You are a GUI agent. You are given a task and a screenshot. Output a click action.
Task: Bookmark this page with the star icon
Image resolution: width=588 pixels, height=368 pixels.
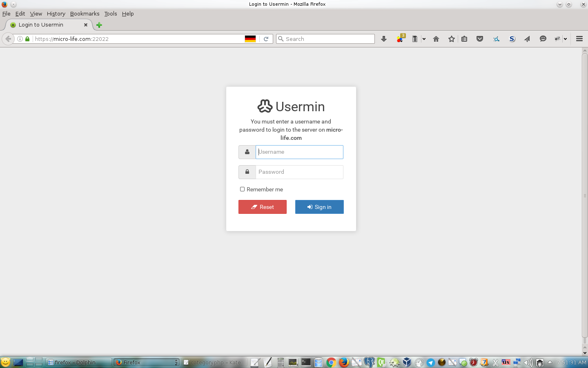click(452, 39)
